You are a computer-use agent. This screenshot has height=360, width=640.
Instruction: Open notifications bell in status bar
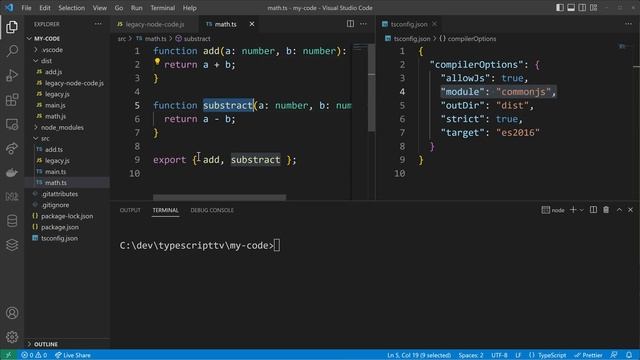[629, 355]
